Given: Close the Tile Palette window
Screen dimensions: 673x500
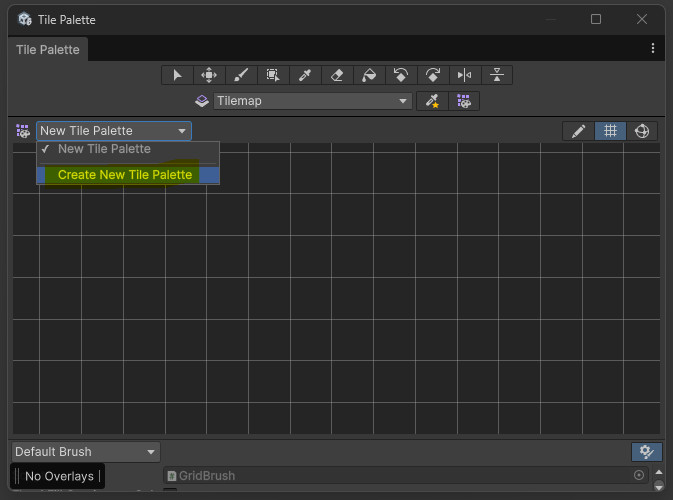Looking at the screenshot, I should (x=642, y=19).
